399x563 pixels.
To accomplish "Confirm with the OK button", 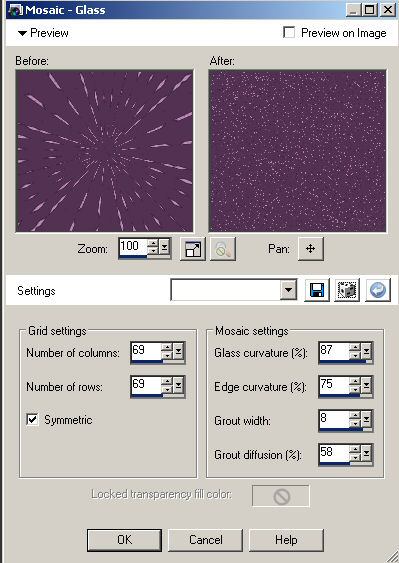I will click(124, 540).
